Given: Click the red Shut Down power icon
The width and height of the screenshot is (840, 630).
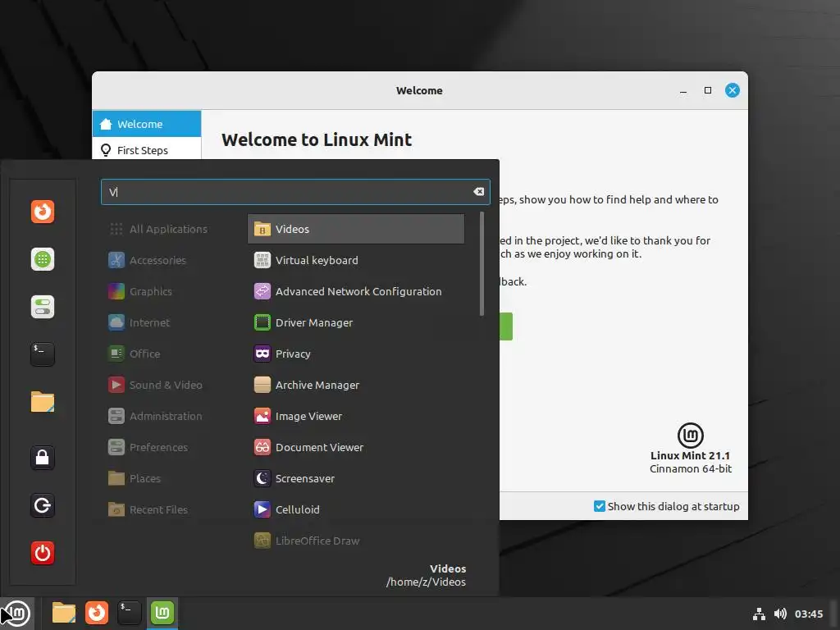Looking at the screenshot, I should pos(43,553).
